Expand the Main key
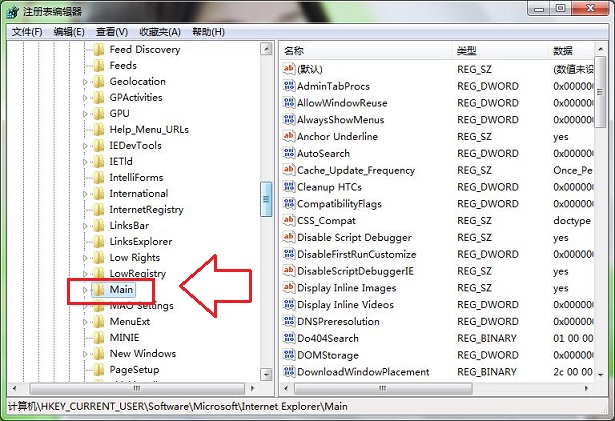 point(85,290)
